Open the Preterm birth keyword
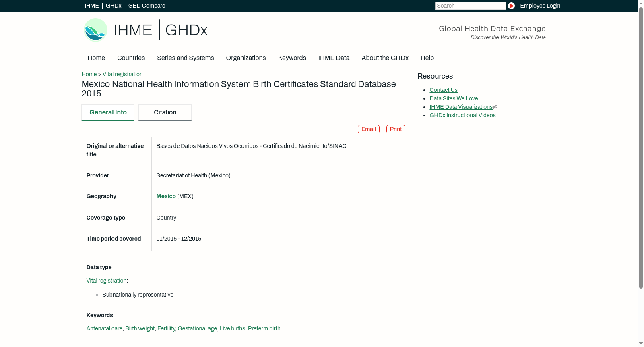644x347 pixels. [264, 328]
